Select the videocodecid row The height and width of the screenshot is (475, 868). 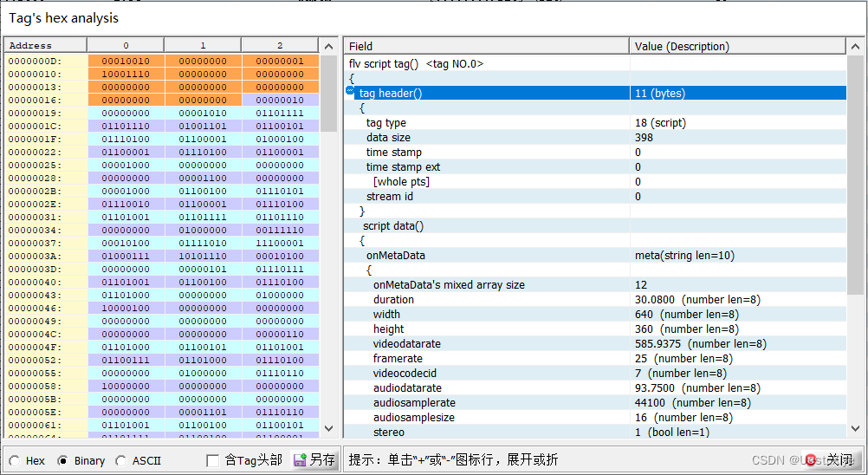[596, 373]
